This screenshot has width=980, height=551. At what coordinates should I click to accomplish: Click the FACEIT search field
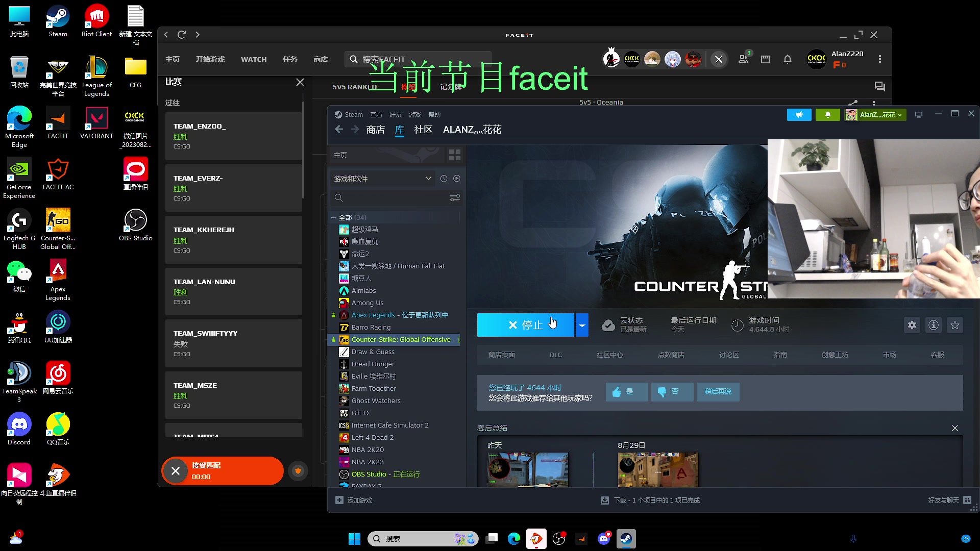(x=418, y=59)
